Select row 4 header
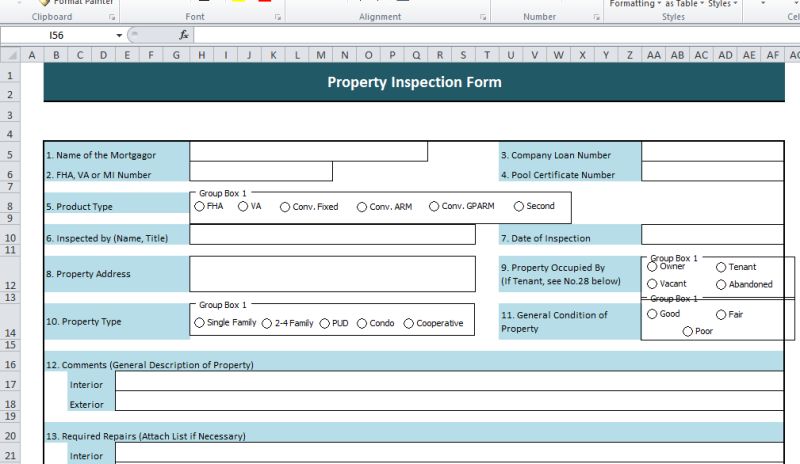 pos(10,134)
